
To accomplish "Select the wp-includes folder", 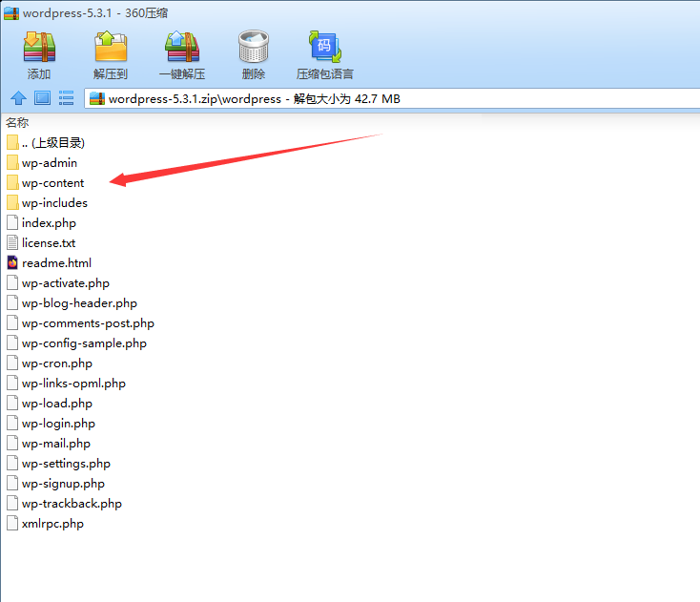I will point(54,203).
